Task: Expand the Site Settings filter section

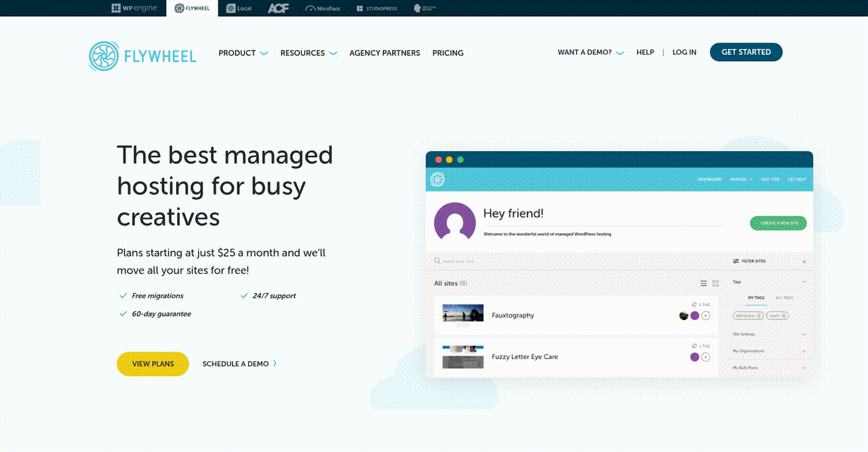Action: [770, 334]
